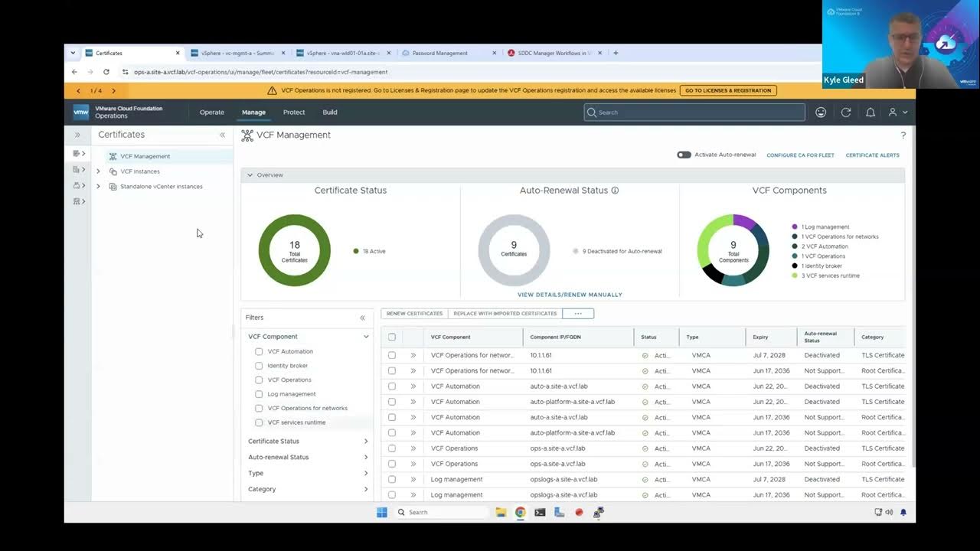The image size is (980, 551).
Task: Select all rows via header checkbox
Action: pyautogui.click(x=392, y=337)
